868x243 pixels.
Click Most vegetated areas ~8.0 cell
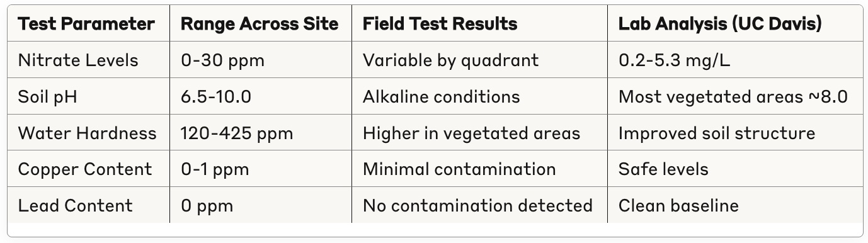point(733,96)
